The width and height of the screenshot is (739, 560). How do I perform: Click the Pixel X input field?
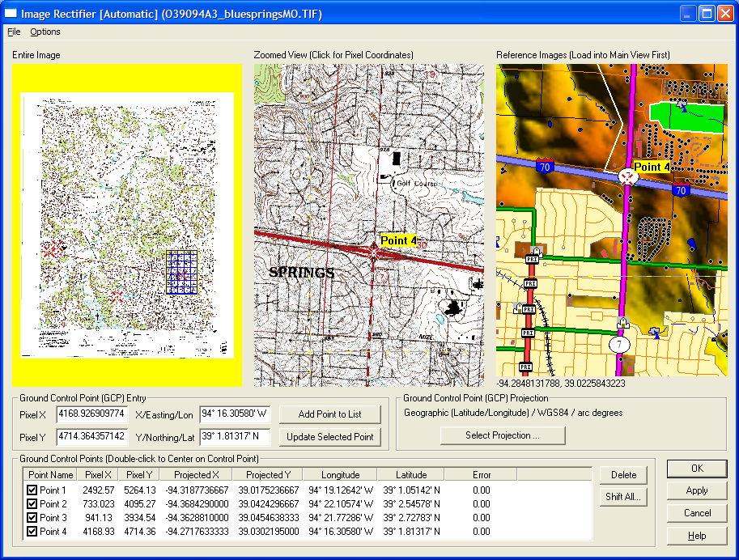[x=91, y=414]
